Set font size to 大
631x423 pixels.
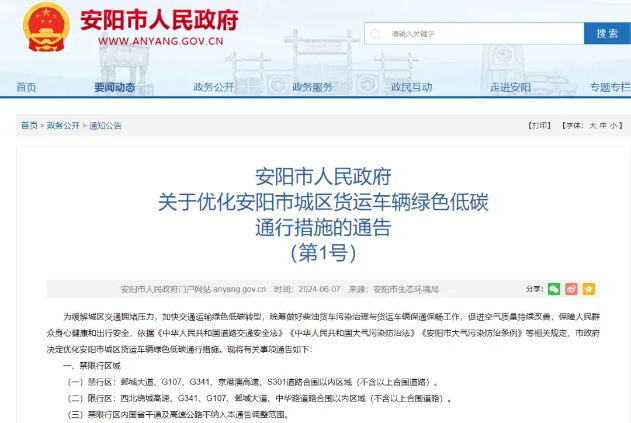tap(592, 126)
